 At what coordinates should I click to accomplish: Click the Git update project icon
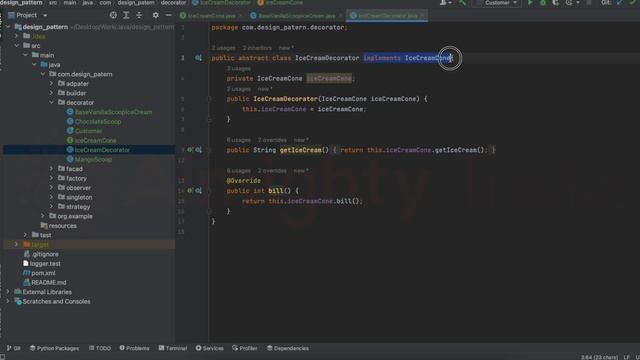click(x=620, y=3)
